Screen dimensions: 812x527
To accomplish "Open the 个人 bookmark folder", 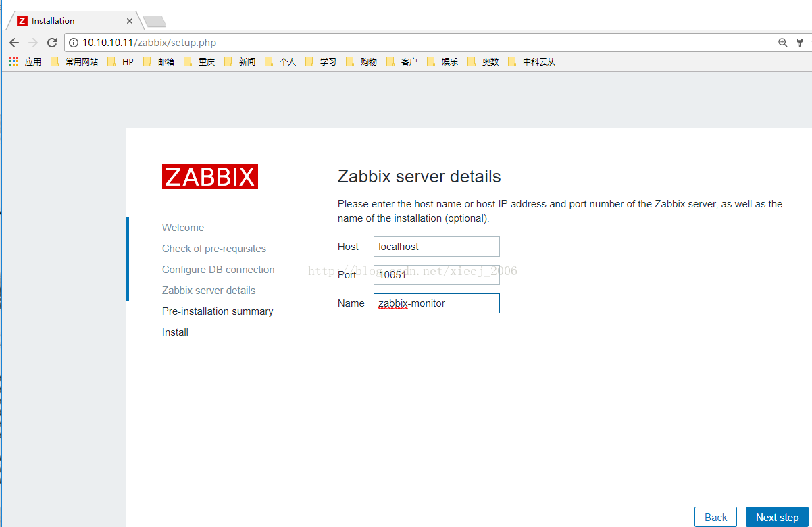I will click(x=280, y=61).
